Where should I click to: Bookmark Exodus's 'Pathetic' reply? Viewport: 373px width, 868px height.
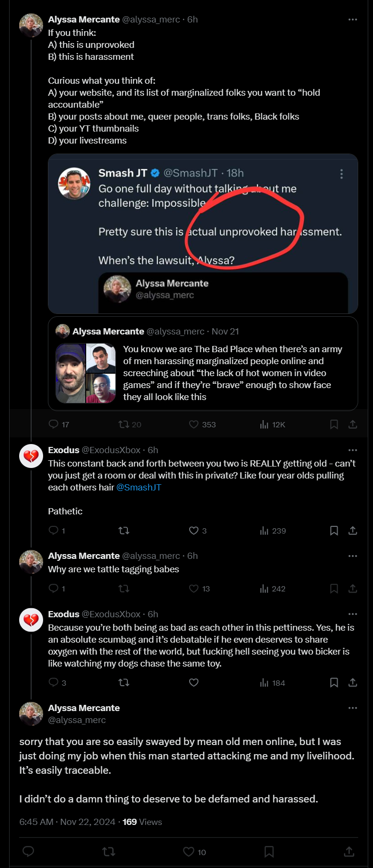334,530
